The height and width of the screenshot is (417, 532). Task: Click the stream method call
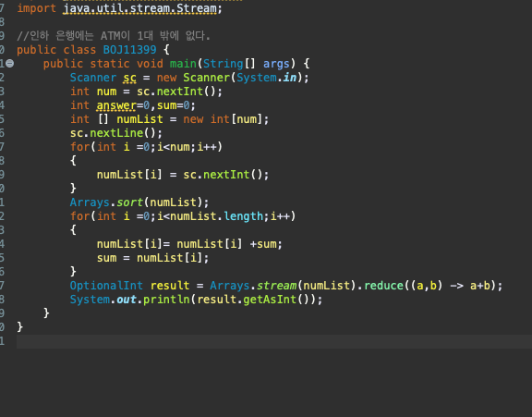[276, 286]
